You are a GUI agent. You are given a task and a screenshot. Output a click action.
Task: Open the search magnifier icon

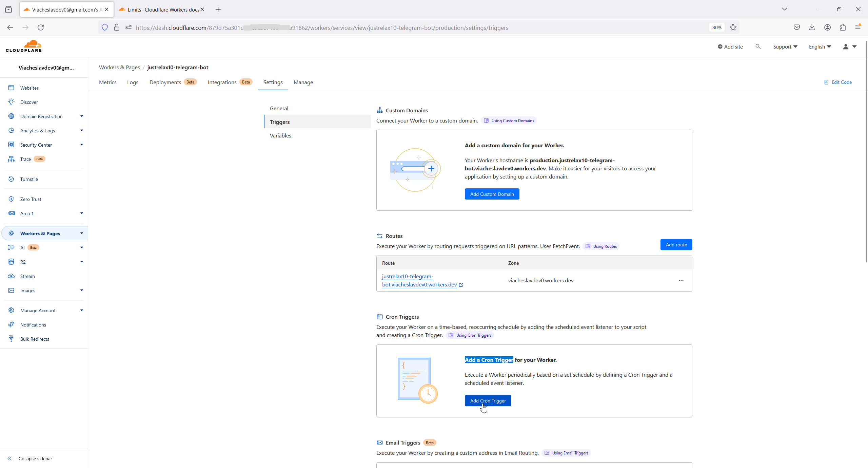(758, 46)
